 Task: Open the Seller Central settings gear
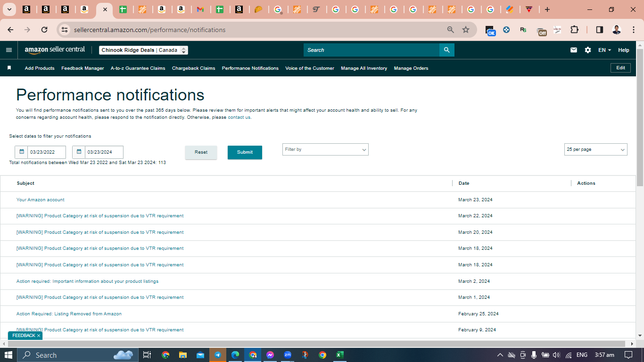pos(588,50)
